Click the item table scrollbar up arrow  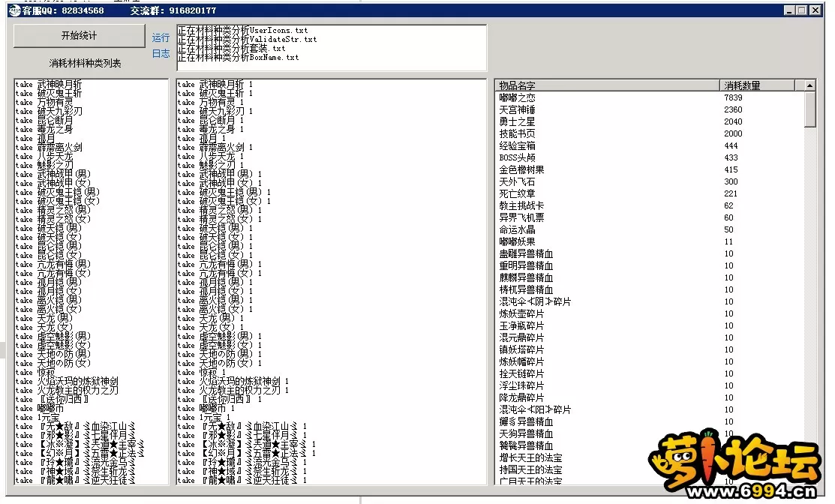pyautogui.click(x=810, y=85)
